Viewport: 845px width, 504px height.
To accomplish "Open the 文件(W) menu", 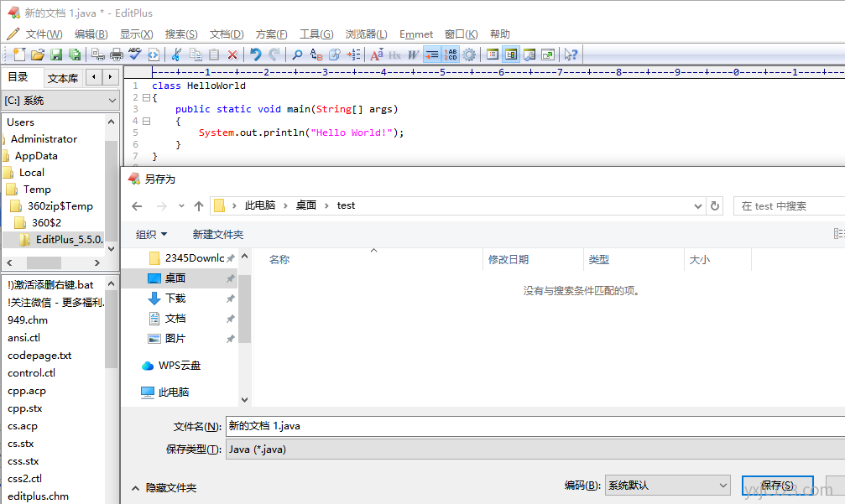I will (x=44, y=34).
